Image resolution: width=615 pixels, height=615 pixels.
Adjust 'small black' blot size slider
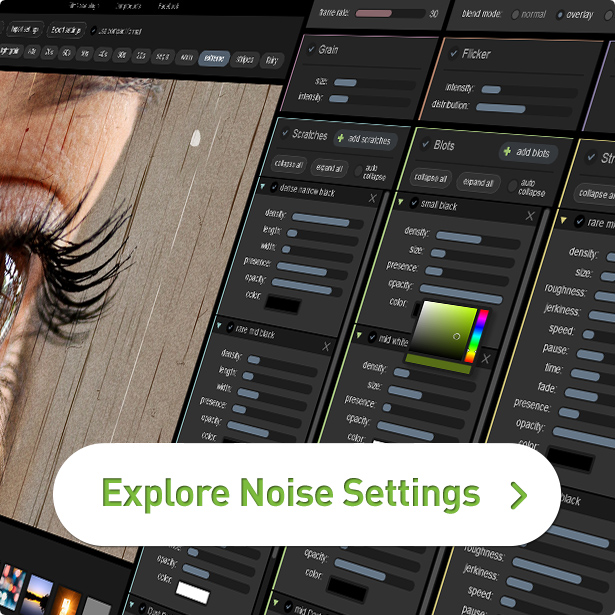(472, 256)
